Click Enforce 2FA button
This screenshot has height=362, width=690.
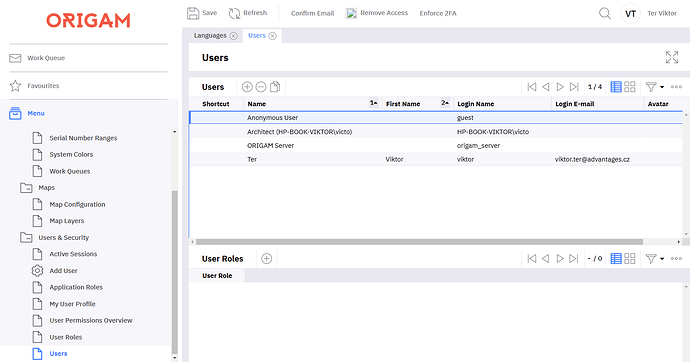coord(438,13)
